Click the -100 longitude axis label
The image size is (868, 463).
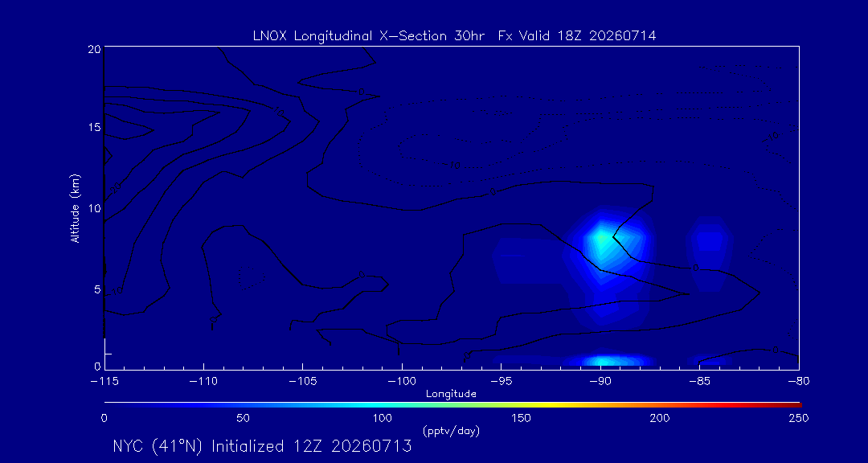tap(401, 381)
